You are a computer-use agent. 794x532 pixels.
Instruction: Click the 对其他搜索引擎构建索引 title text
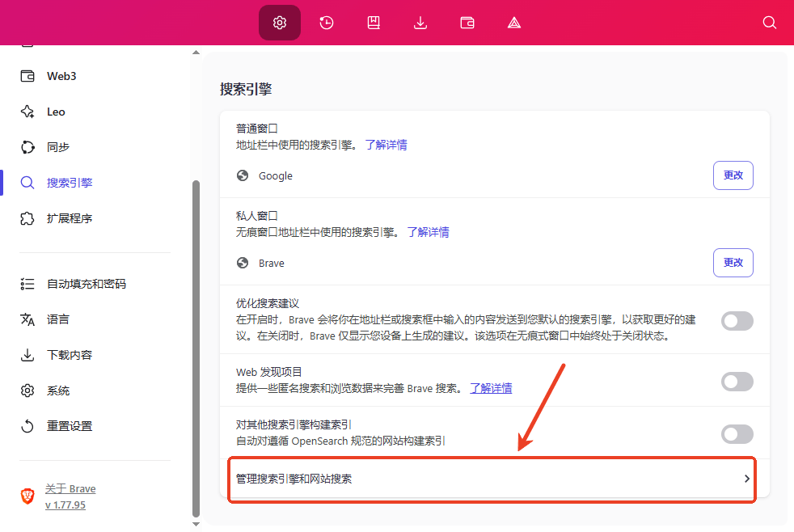point(294,424)
